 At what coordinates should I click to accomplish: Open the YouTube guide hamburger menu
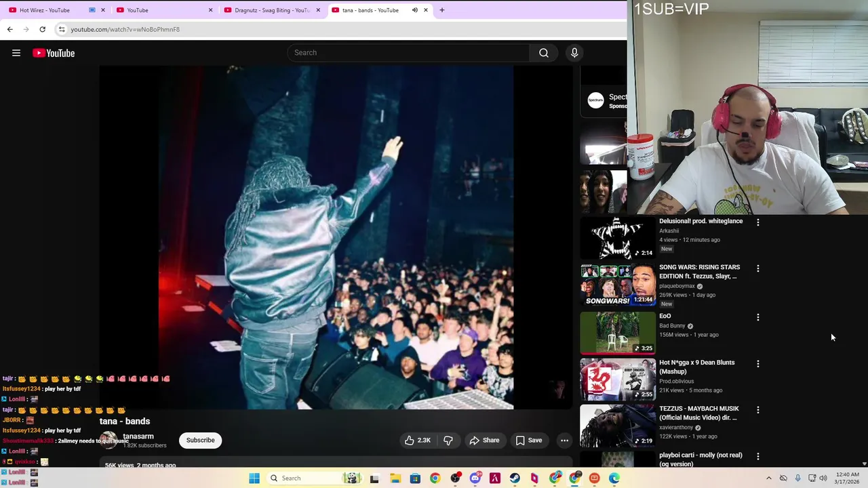coord(16,53)
